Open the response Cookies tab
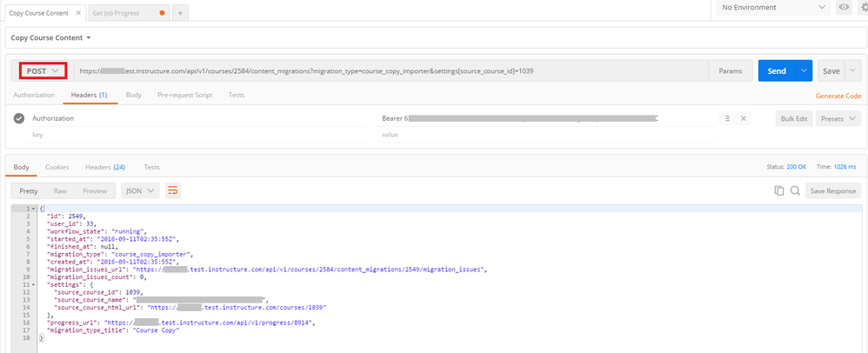This screenshot has height=353, width=868. click(x=57, y=167)
